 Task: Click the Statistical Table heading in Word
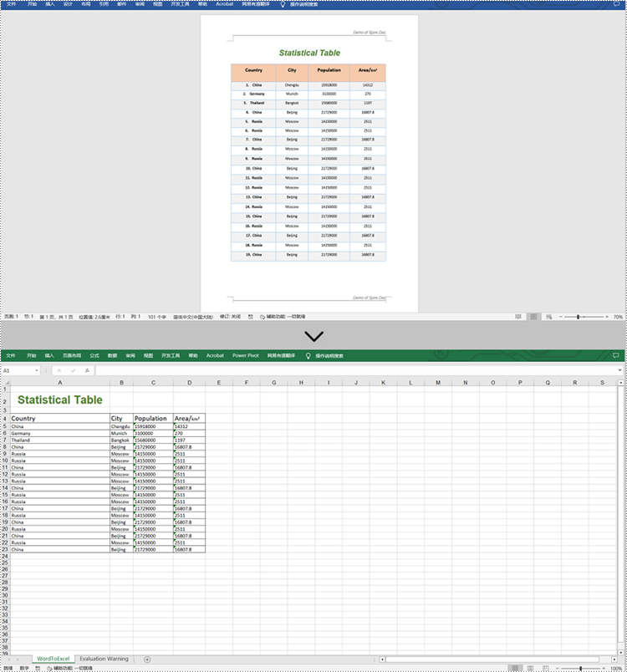pos(309,53)
